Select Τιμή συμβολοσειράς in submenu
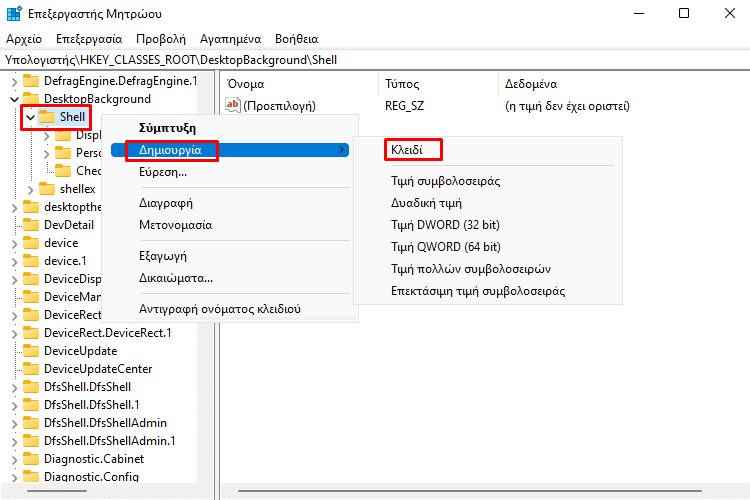 488,181
